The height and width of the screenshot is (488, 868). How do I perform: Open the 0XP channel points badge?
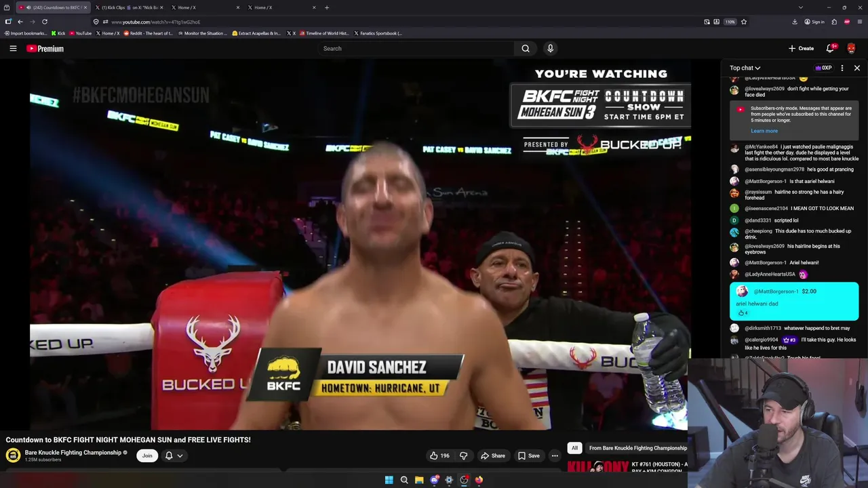pyautogui.click(x=823, y=68)
